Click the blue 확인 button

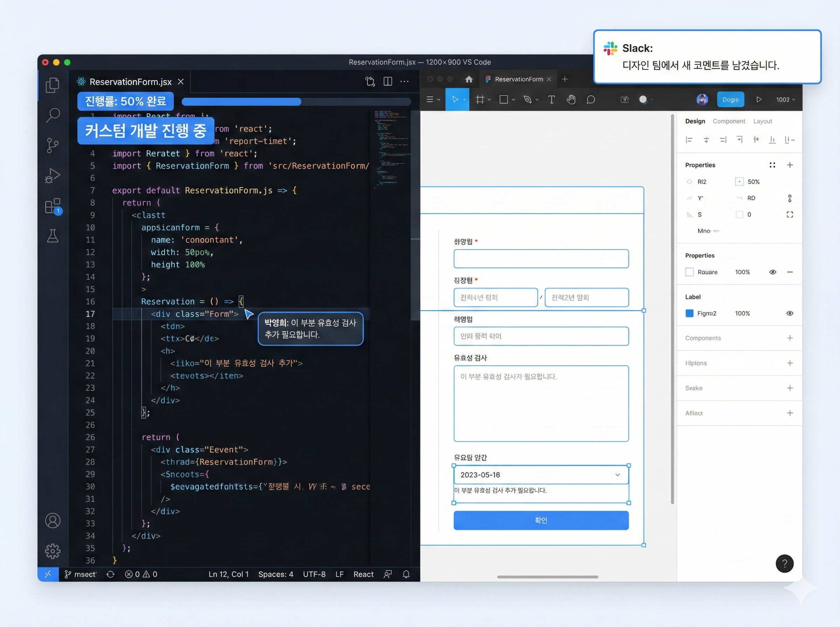(x=540, y=520)
